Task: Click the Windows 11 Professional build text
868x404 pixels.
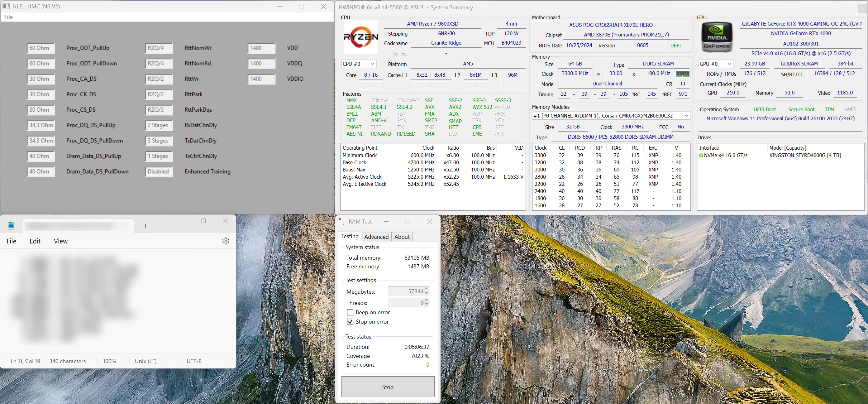Action: (x=780, y=119)
